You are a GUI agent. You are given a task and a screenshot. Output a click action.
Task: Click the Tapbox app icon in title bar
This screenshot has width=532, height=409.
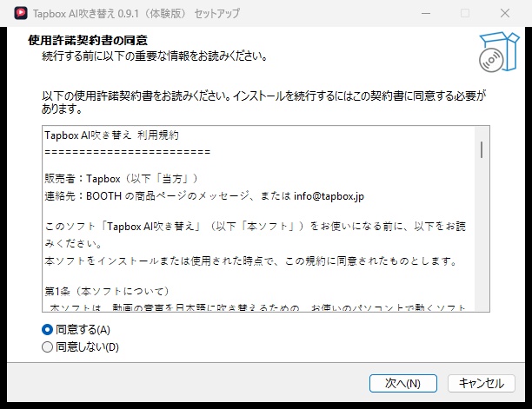(21, 13)
